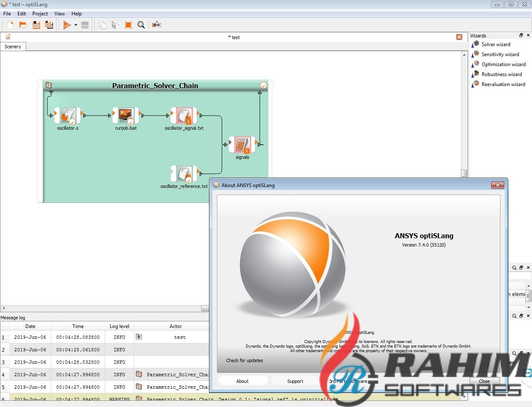Image resolution: width=532 pixels, height=407 pixels.
Task: Click the connection icon at the toolbar end
Action: click(x=157, y=25)
